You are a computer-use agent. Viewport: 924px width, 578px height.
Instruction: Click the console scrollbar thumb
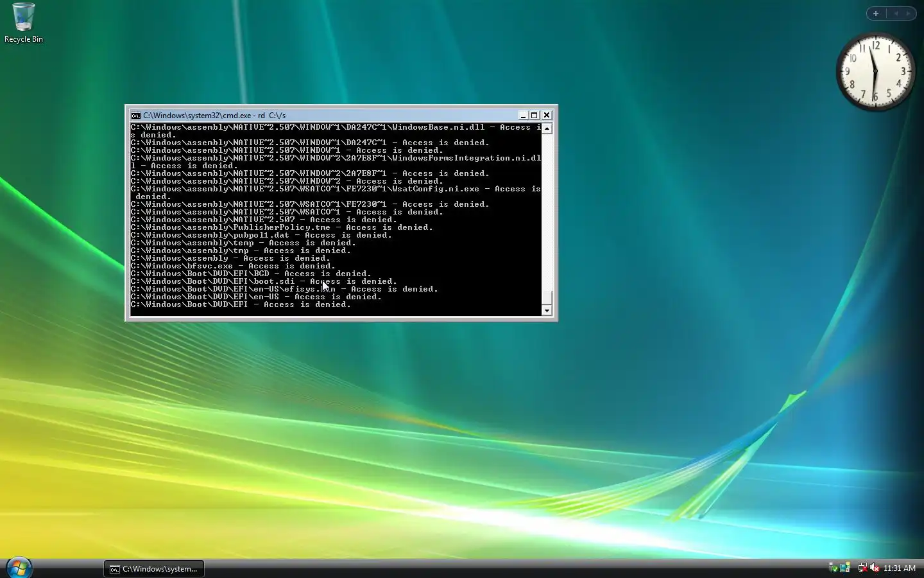coord(547,298)
